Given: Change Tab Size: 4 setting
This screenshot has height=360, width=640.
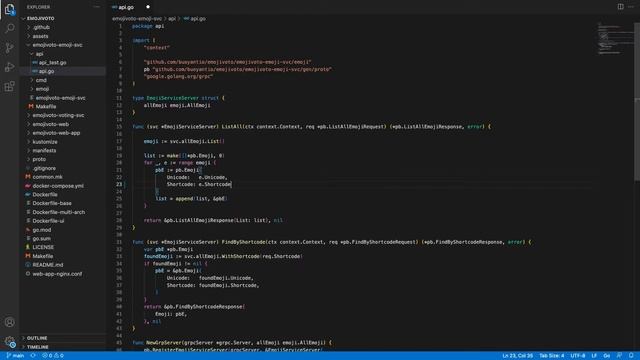Looking at the screenshot, I should pos(551,356).
